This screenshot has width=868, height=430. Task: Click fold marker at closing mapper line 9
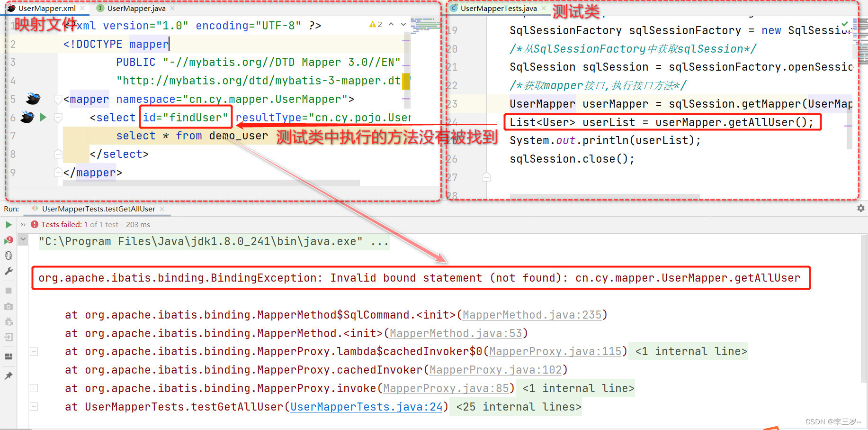click(x=58, y=172)
